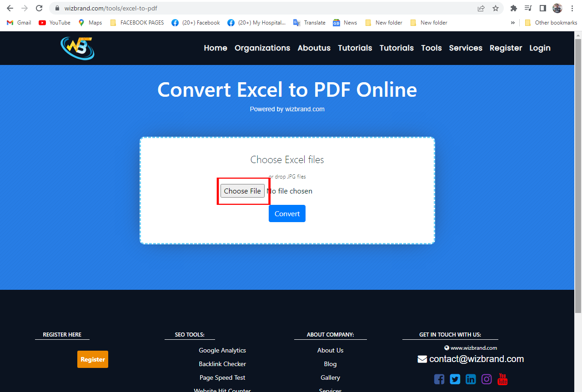
Task: Bookmark this page with the star icon
Action: pos(496,8)
